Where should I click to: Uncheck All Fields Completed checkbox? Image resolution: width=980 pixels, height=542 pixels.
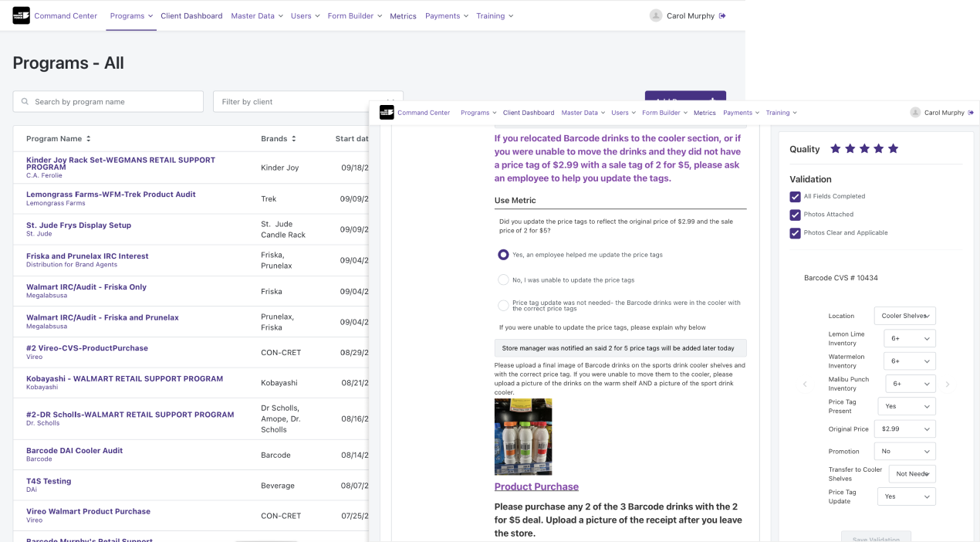(x=795, y=196)
